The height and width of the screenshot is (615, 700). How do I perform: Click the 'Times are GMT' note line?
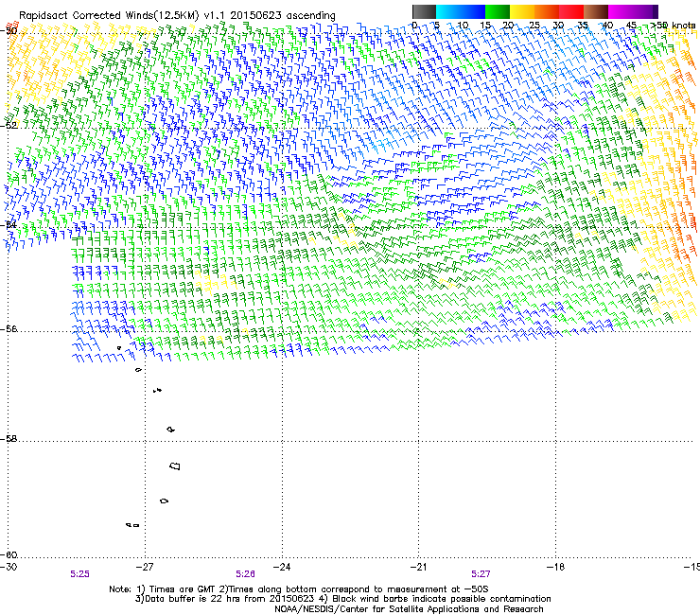coord(299,589)
